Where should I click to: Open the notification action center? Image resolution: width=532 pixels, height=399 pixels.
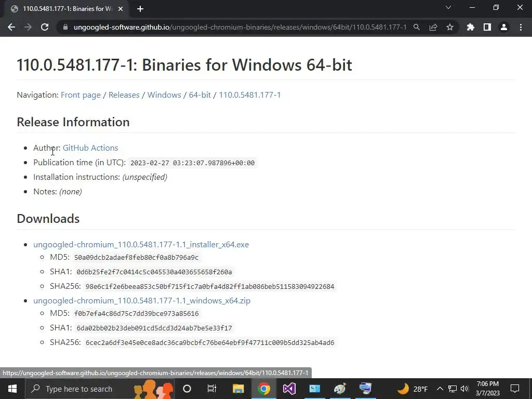point(515,389)
